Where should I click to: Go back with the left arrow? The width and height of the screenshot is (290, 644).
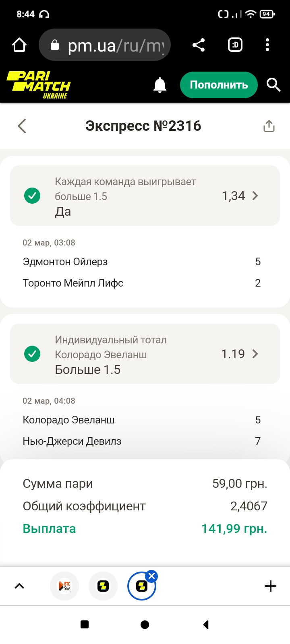click(x=22, y=126)
